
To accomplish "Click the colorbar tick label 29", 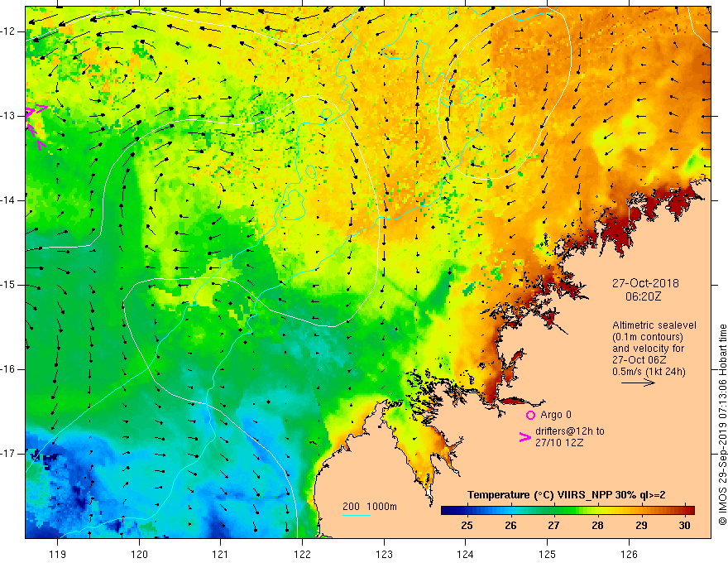I will tap(640, 526).
